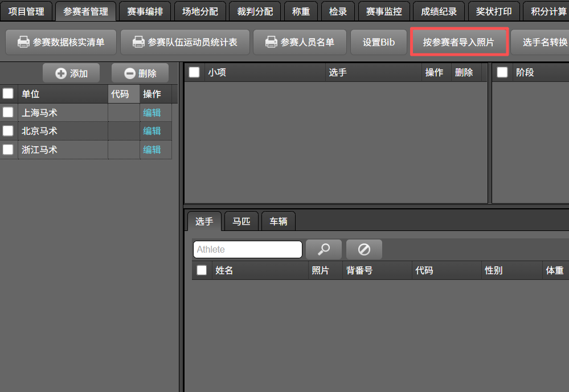Toggle the 小项 header checkbox
Image resolution: width=569 pixels, height=392 pixels.
[195, 72]
